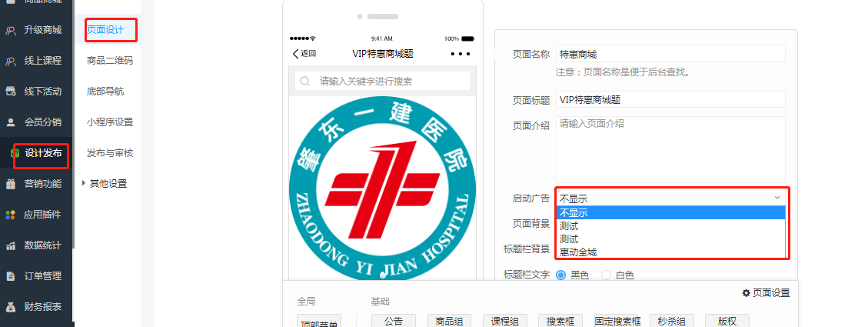Open 小程序设置 submenu item
Viewport: 868px width, 327px height.
point(110,122)
